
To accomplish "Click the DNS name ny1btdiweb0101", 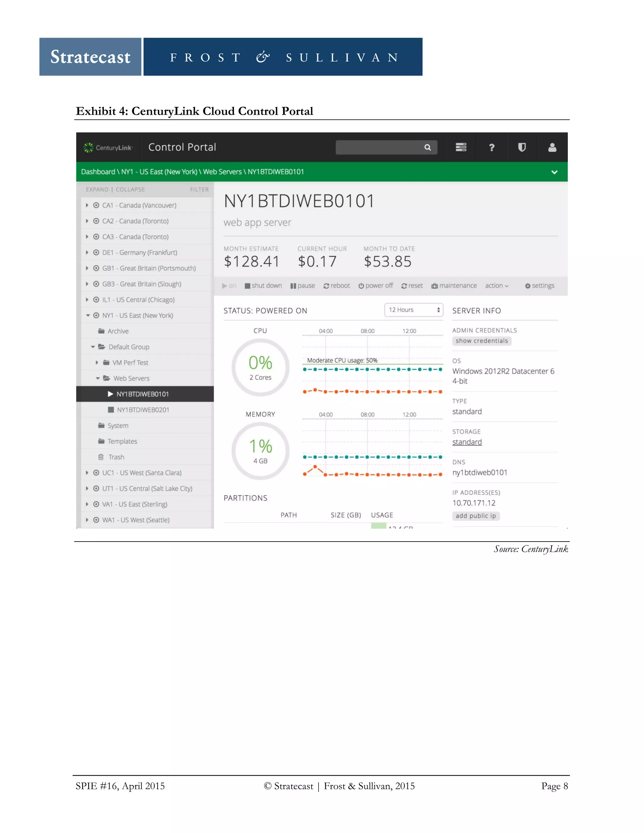I will 480,472.
